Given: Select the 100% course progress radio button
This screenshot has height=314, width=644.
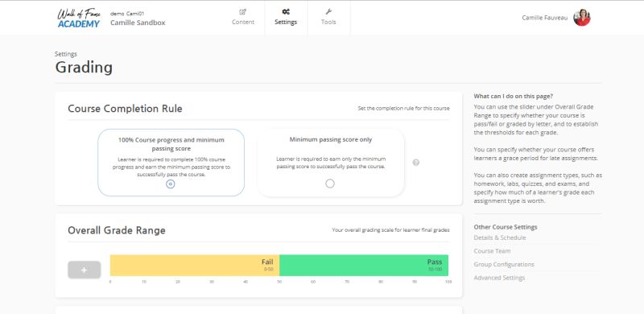Looking at the screenshot, I should [171, 184].
